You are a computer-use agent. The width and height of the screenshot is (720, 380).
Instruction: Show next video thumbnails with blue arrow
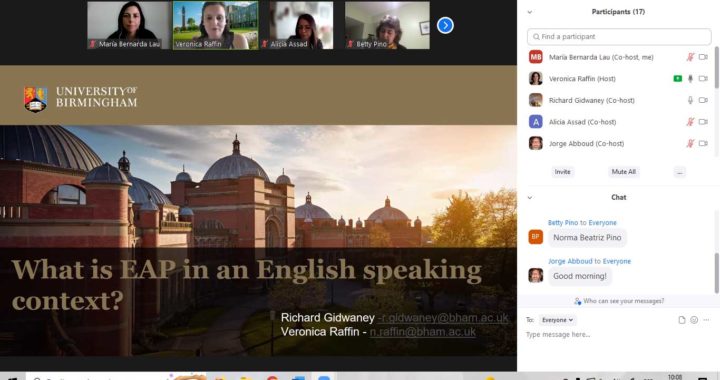[x=445, y=25]
